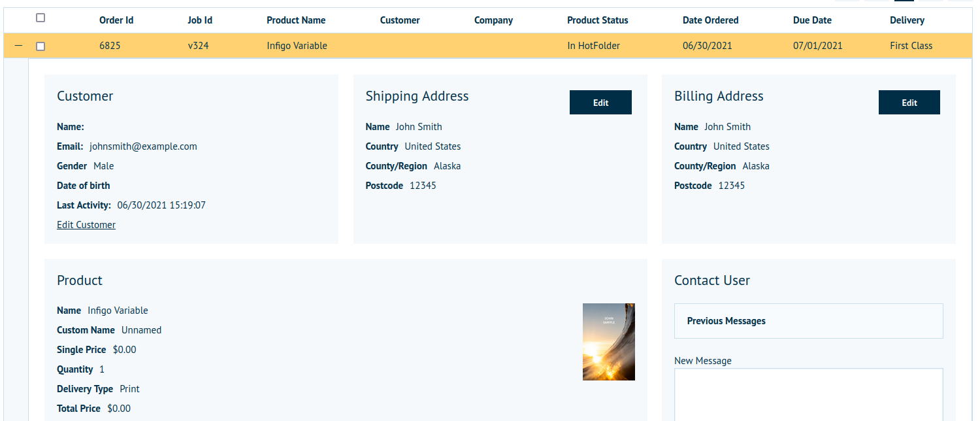Sort by the Job Id column
This screenshot has height=421, width=980.
coord(200,20)
